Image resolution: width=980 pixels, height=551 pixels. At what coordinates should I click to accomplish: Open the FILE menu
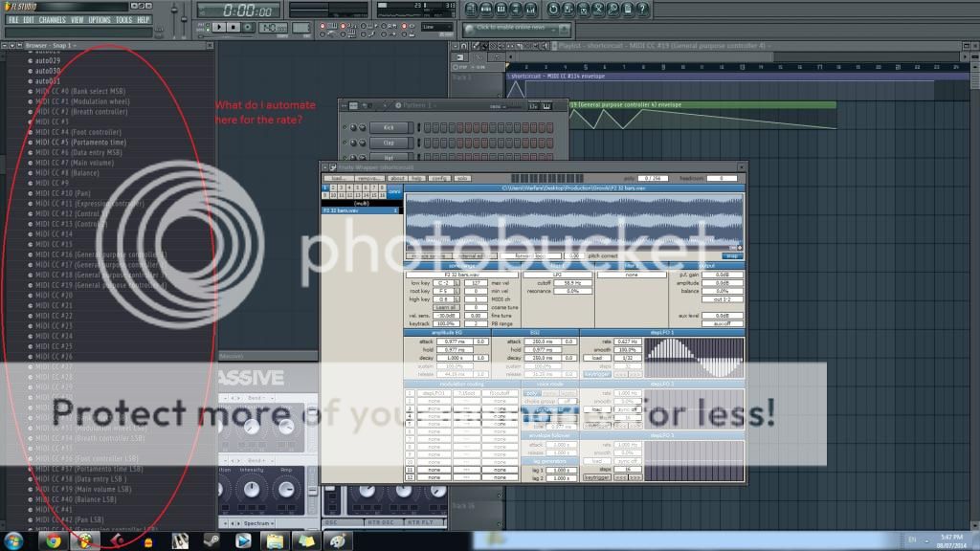tap(13, 20)
